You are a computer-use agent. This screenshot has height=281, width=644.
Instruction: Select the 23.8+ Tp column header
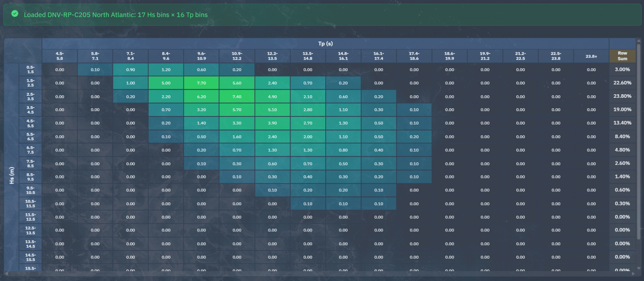click(x=591, y=56)
